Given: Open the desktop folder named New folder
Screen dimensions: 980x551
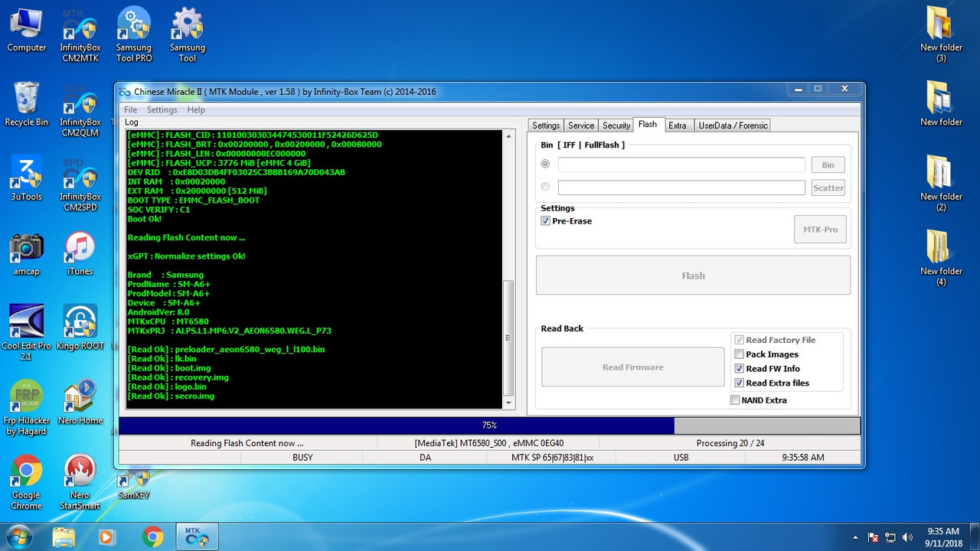Looking at the screenshot, I should 941,104.
